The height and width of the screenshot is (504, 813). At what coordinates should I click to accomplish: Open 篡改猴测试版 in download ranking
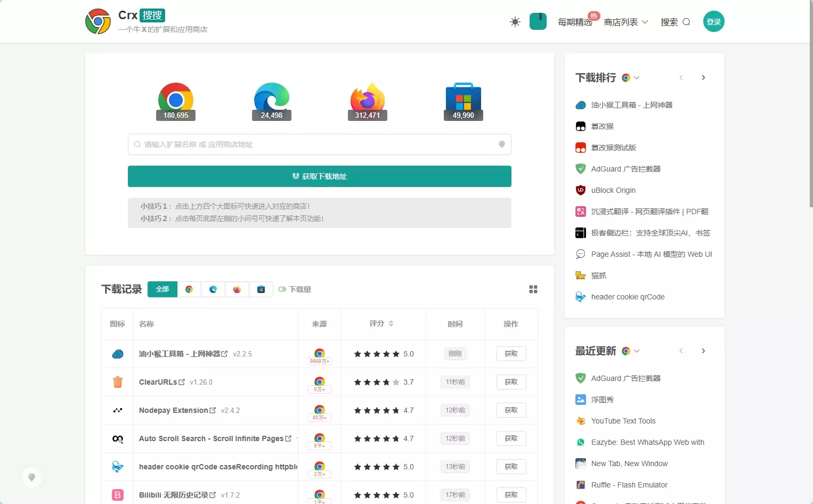click(614, 148)
